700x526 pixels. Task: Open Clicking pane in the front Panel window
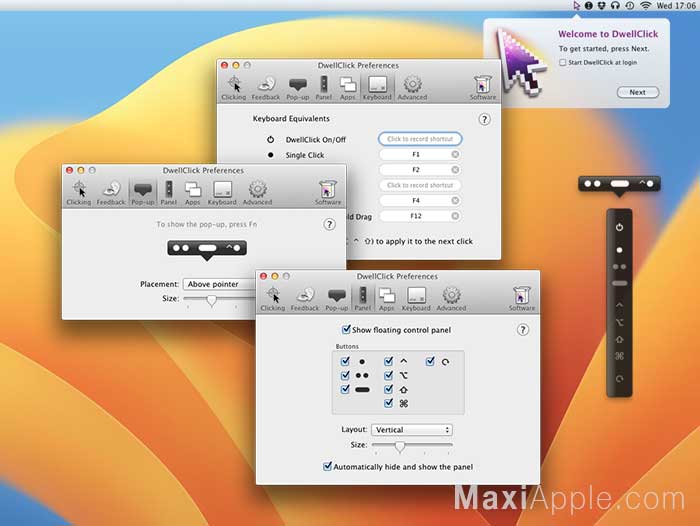272,299
